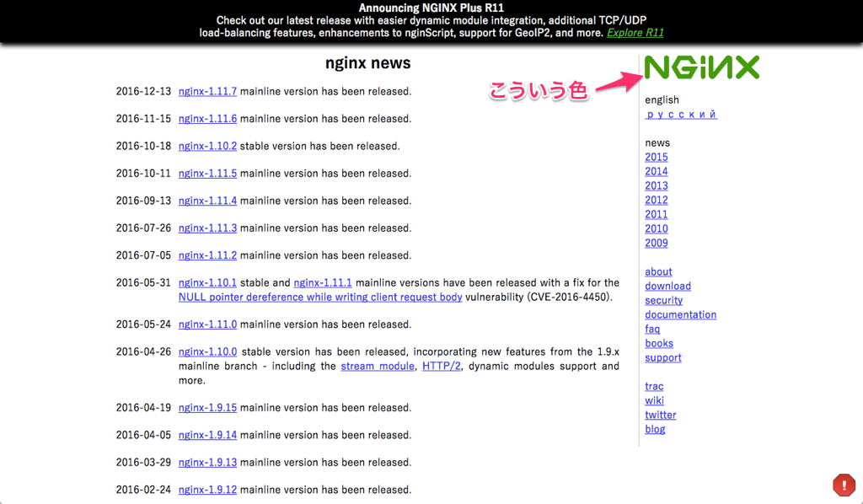Open the 2009 news archive
Image resolution: width=863 pixels, height=504 pixels.
click(657, 244)
